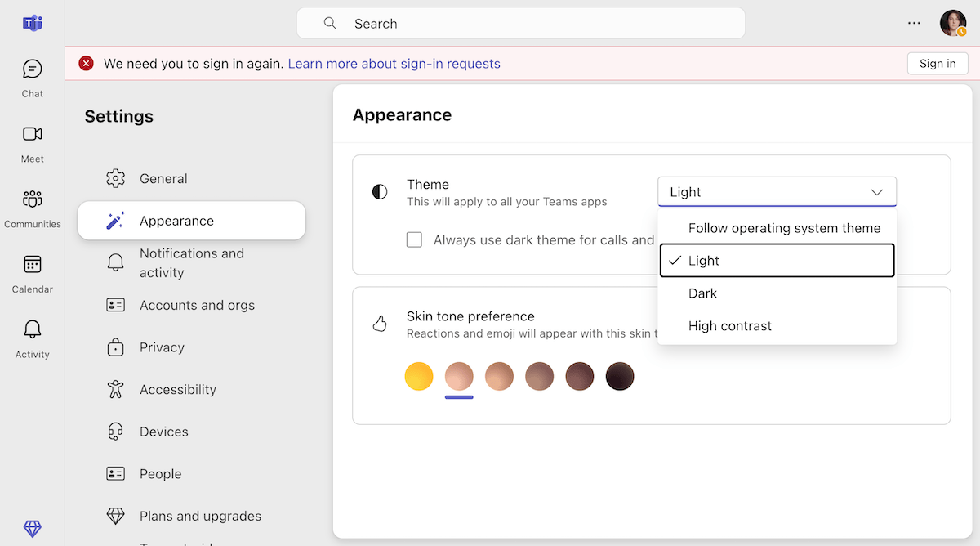Pick the yellow default skin tone

[419, 377]
